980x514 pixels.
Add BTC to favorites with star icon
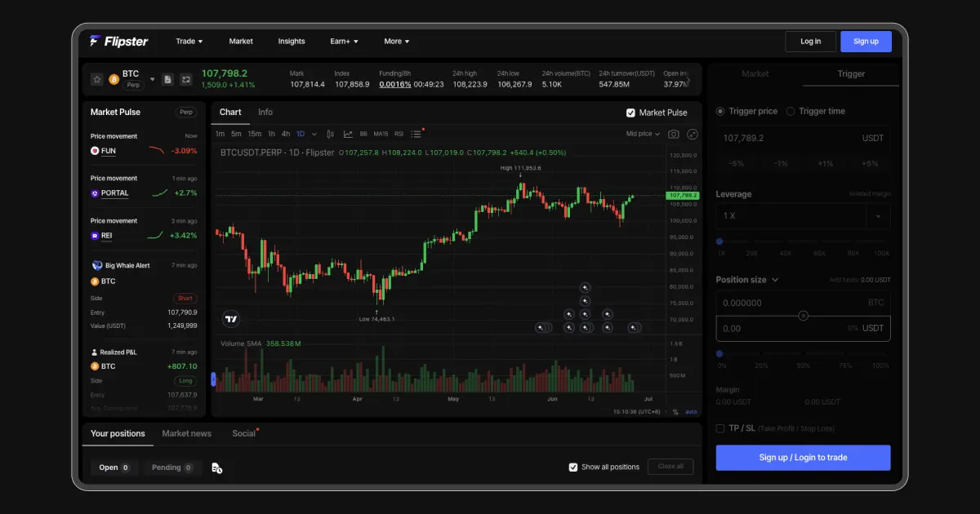click(x=96, y=79)
